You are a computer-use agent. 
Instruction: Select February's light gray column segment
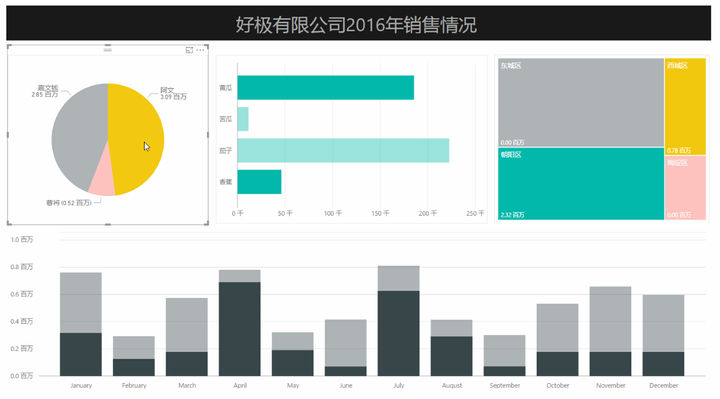[x=134, y=348]
